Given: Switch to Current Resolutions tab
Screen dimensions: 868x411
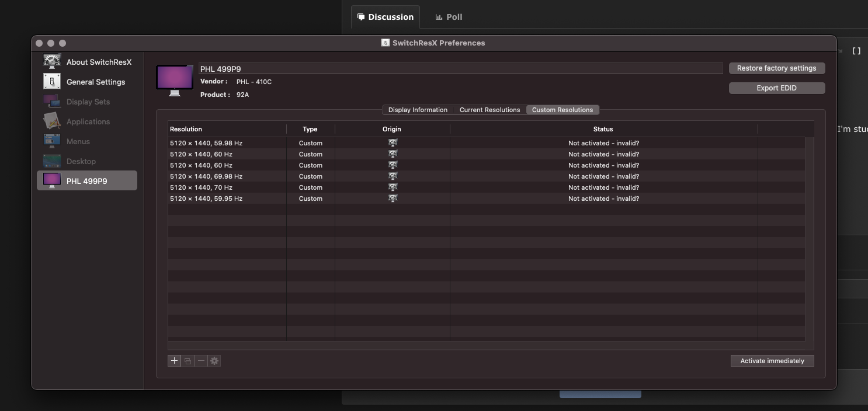Looking at the screenshot, I should 489,110.
